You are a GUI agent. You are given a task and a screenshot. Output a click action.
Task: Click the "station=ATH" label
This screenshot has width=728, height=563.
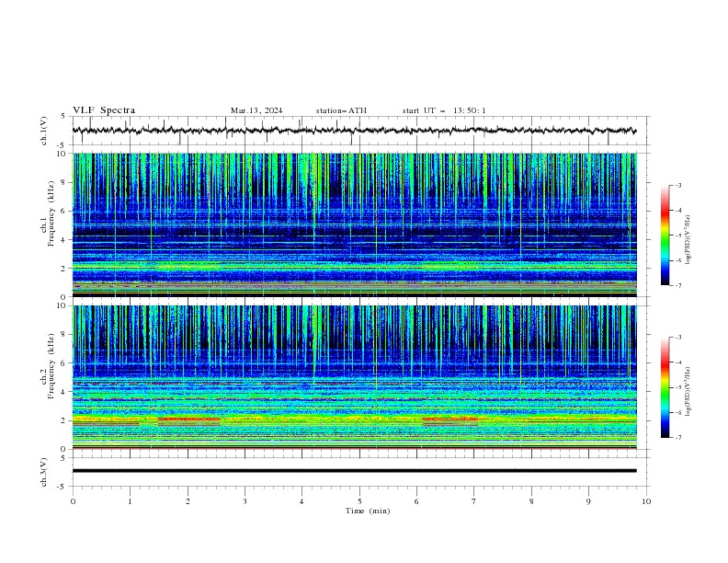click(x=341, y=110)
